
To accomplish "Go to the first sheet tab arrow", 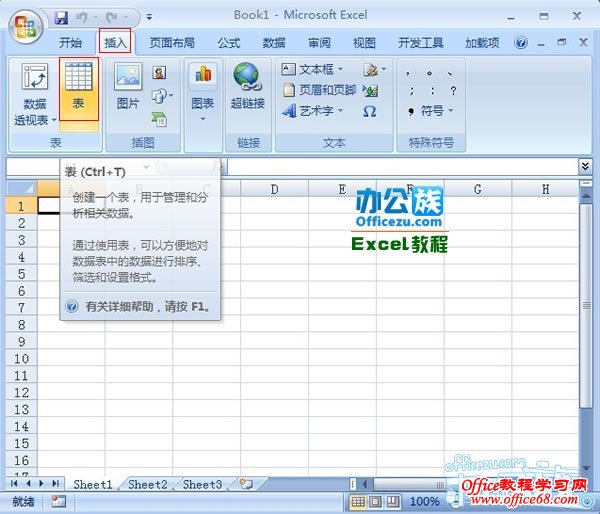I will point(14,483).
